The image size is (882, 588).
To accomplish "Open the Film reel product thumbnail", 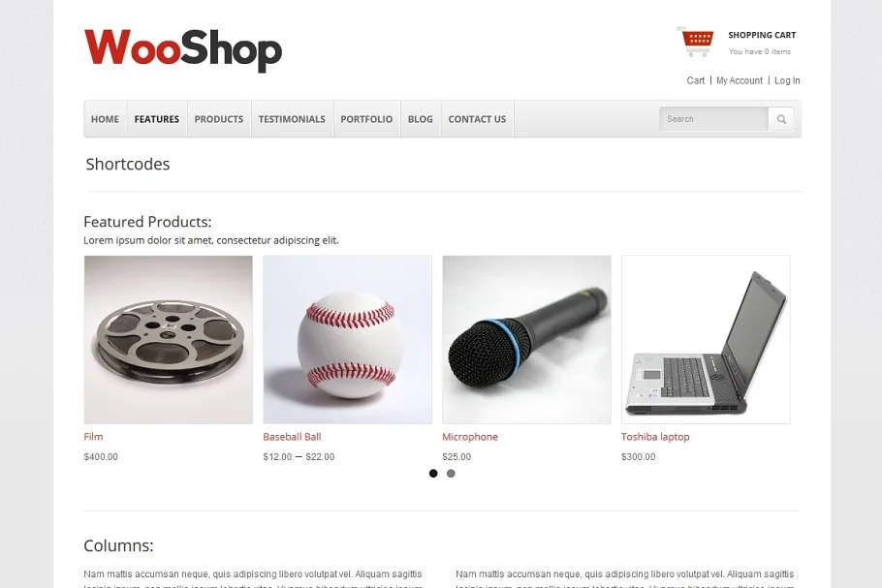I will [169, 340].
